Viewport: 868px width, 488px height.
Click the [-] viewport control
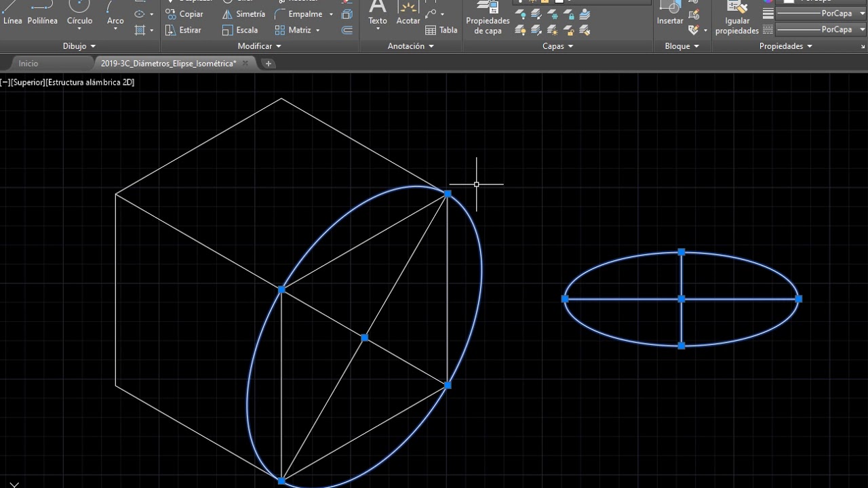pyautogui.click(x=5, y=83)
